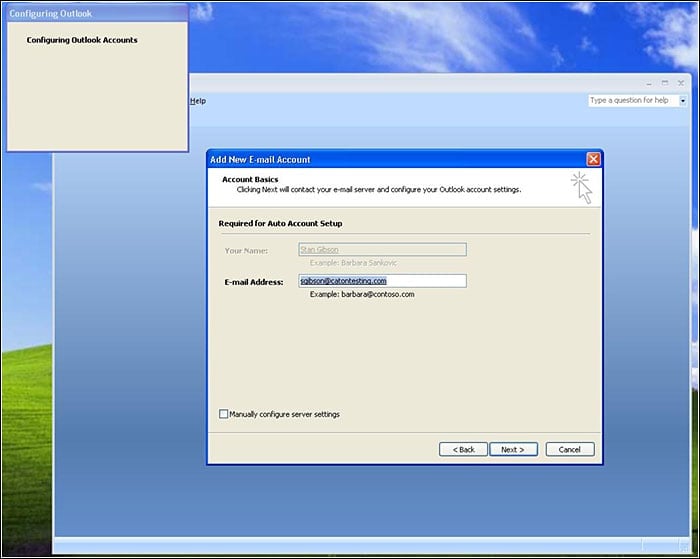
Task: Close the Outlook main window
Action: pos(681,83)
